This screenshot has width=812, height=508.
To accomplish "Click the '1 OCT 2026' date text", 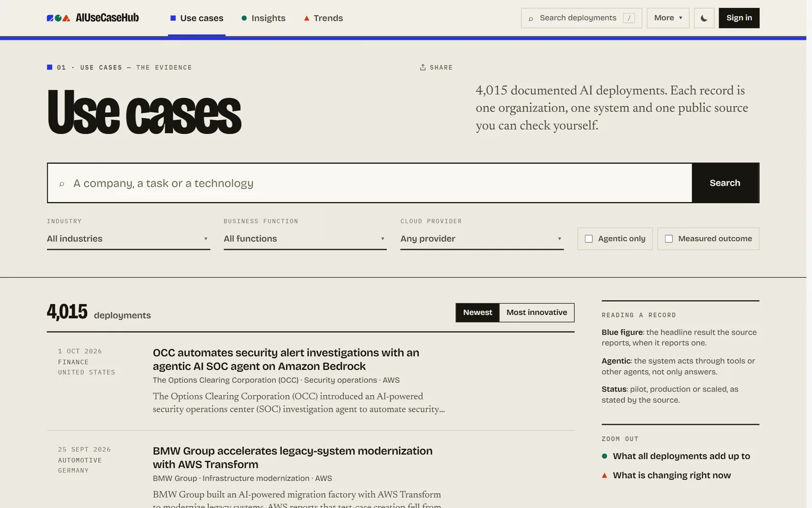I will click(80, 351).
